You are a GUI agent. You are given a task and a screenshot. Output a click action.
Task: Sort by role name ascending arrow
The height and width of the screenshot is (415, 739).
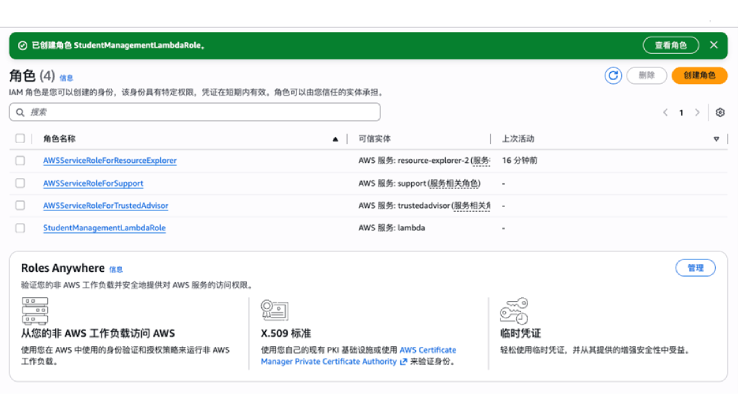[x=335, y=139]
